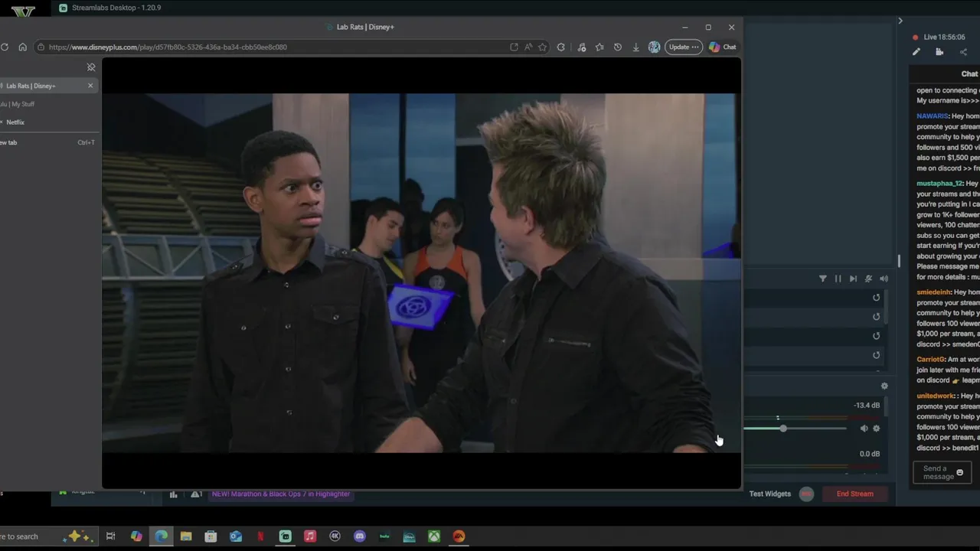Mute the -13.4 dB audio source
Screen dimensions: 980x551
(x=864, y=429)
